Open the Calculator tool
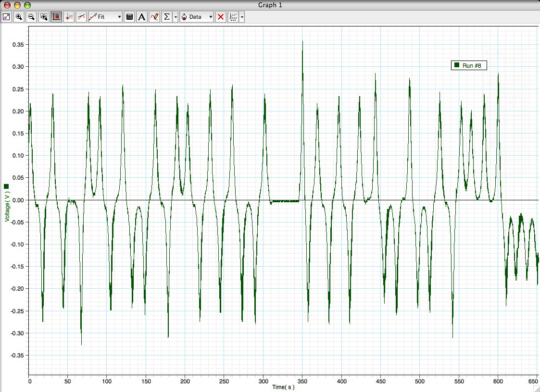This screenshot has height=392, width=540. click(x=129, y=17)
